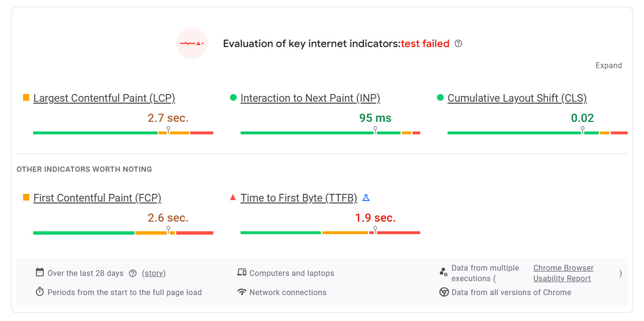The width and height of the screenshot is (644, 321).
Task: Click the devices icon next to "Computers and laptops"
Action: pos(242,272)
